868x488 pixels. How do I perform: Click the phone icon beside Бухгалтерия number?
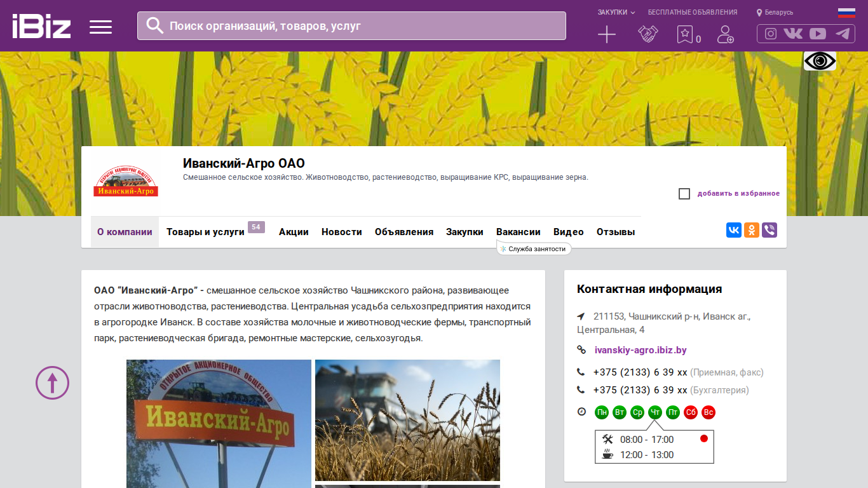coord(581,390)
